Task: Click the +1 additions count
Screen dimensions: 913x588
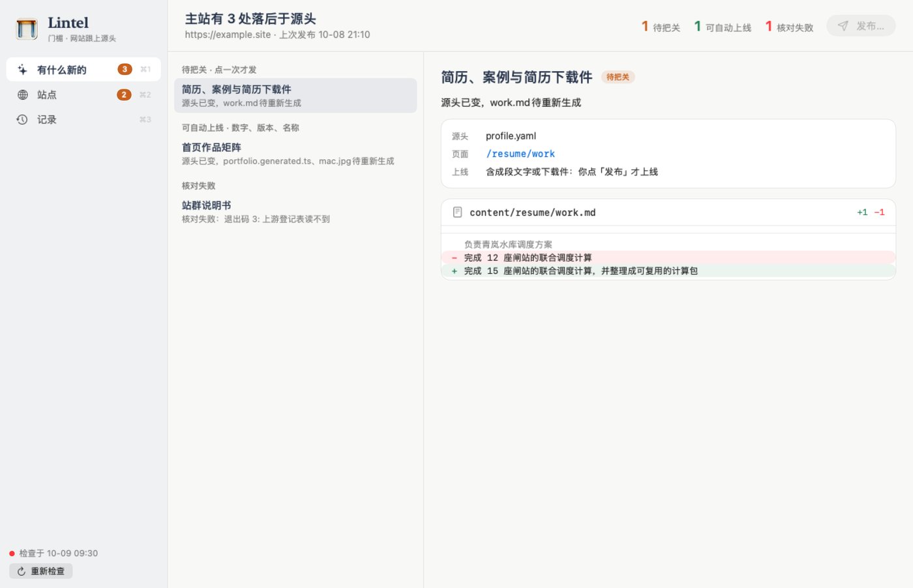Action: coord(862,213)
